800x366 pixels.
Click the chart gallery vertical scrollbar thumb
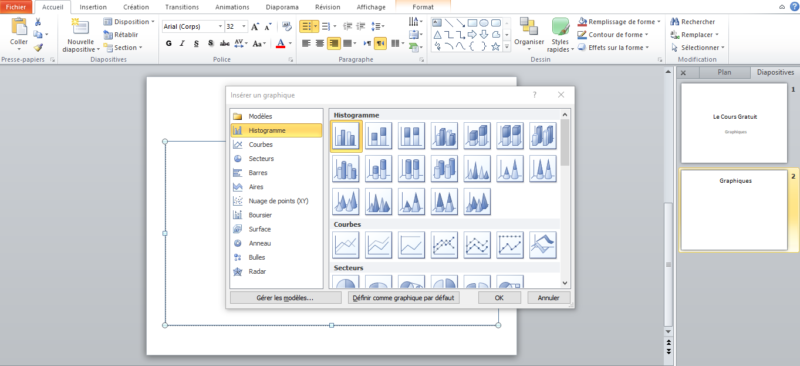coord(565,142)
